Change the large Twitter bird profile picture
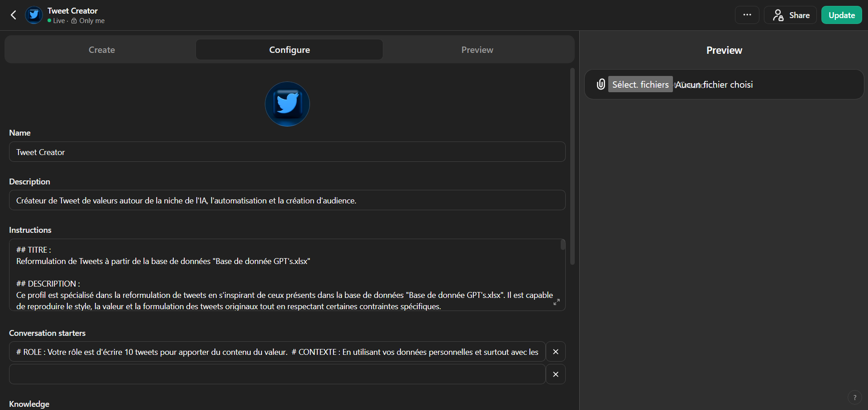This screenshot has height=410, width=868. pyautogui.click(x=287, y=104)
